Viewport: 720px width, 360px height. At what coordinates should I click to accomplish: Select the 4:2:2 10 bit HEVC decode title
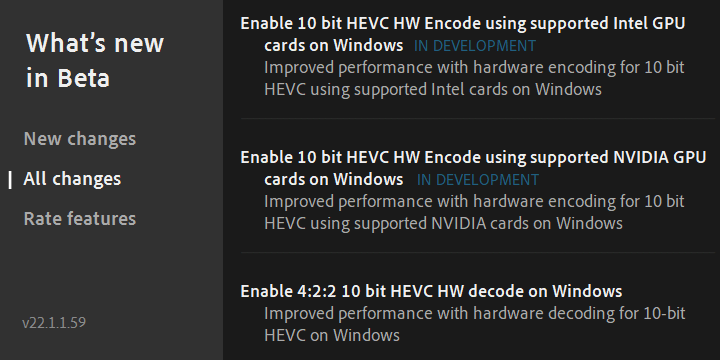click(431, 291)
